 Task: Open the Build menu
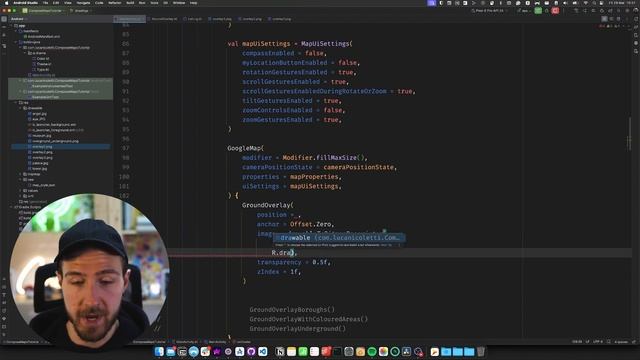tap(130, 3)
